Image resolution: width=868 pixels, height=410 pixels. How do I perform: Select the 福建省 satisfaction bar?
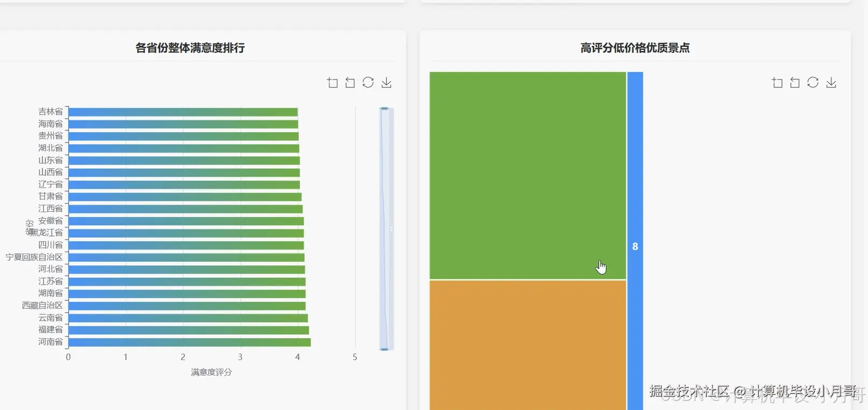tap(188, 329)
